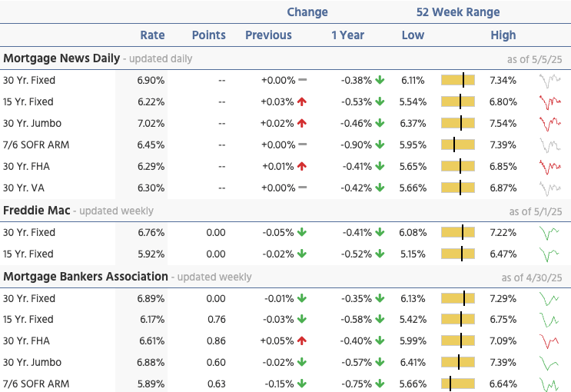Click the 52-week range bar for Mortgage News Daily 7/6 SOFR ARM
Screen dimensions: 571x392
(458, 145)
